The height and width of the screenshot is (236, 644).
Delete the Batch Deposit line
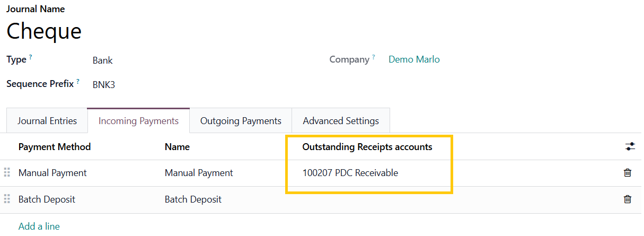tap(627, 199)
